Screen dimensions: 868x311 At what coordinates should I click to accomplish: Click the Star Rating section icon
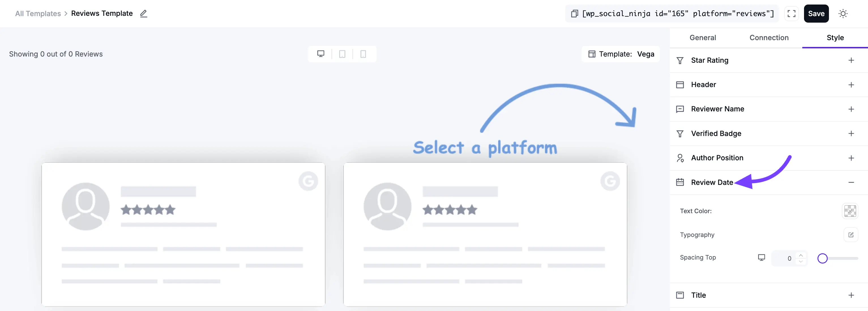pyautogui.click(x=680, y=60)
